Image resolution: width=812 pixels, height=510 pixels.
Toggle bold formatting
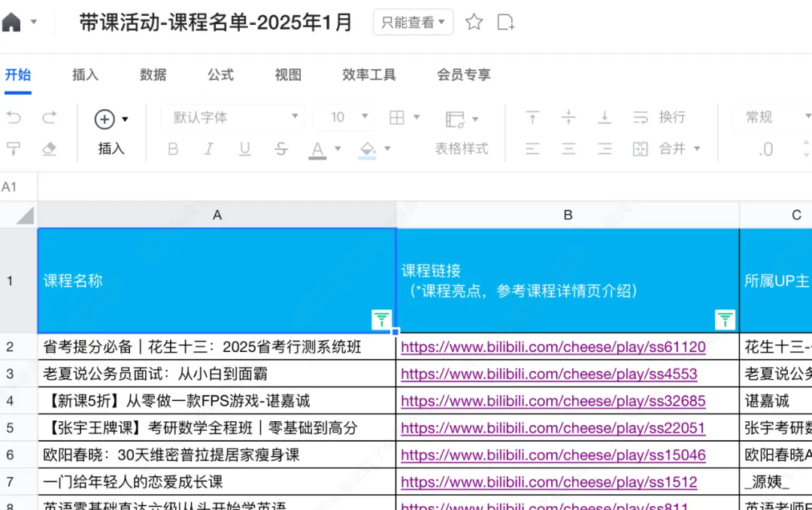(173, 149)
